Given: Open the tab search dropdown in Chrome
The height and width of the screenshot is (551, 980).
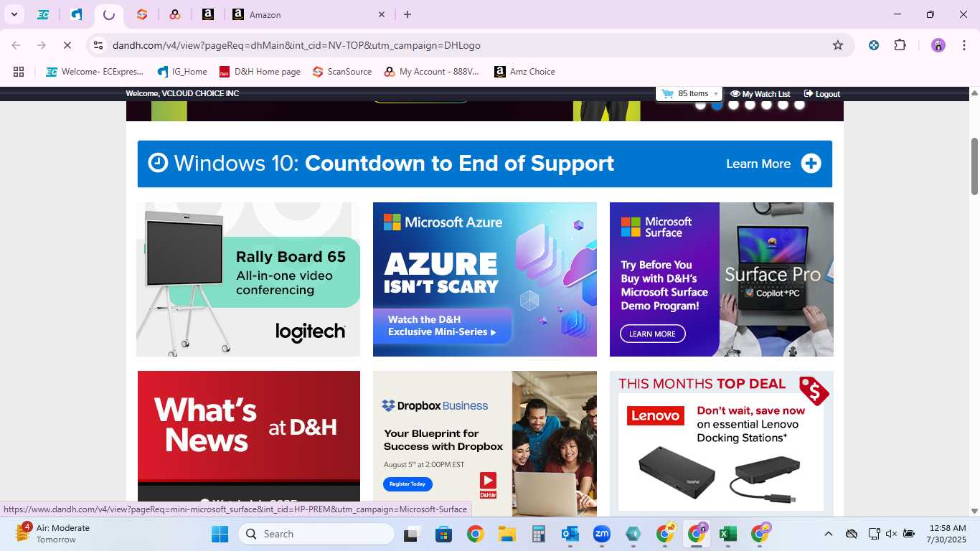Looking at the screenshot, I should [x=14, y=14].
